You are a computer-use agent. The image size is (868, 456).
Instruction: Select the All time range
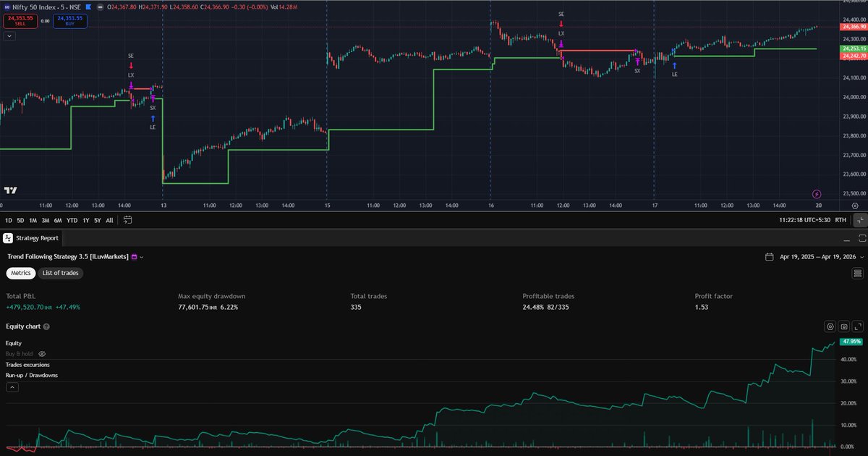pos(109,220)
